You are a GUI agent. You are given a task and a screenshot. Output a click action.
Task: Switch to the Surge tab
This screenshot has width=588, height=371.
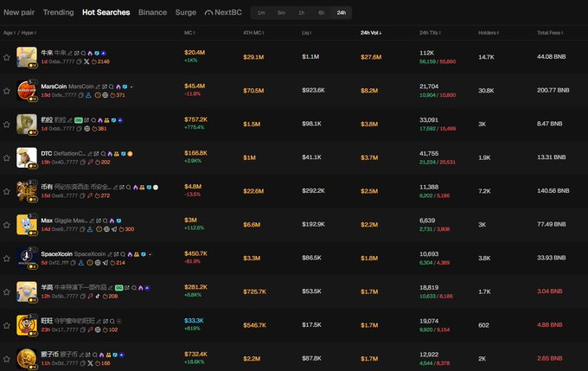click(186, 12)
